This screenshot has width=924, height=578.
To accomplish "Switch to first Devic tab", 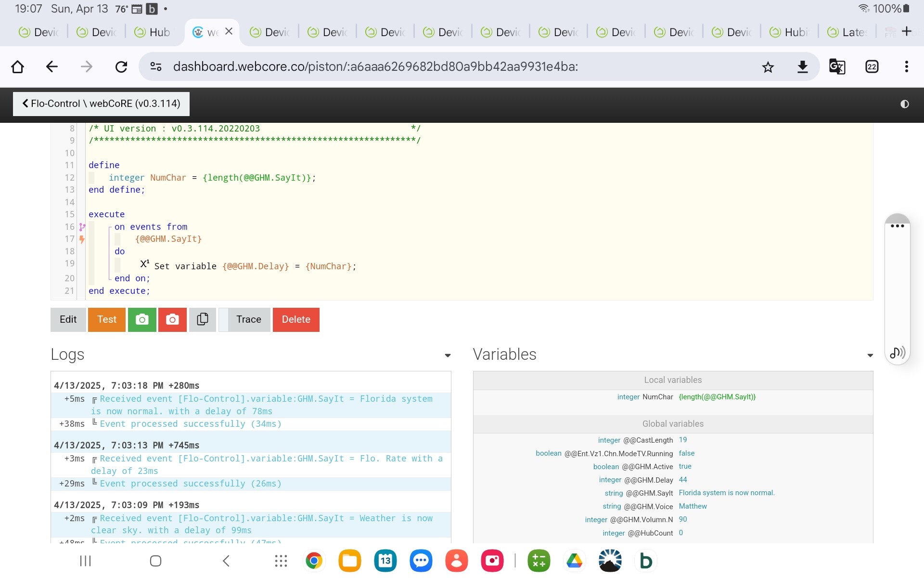I will coord(38,32).
